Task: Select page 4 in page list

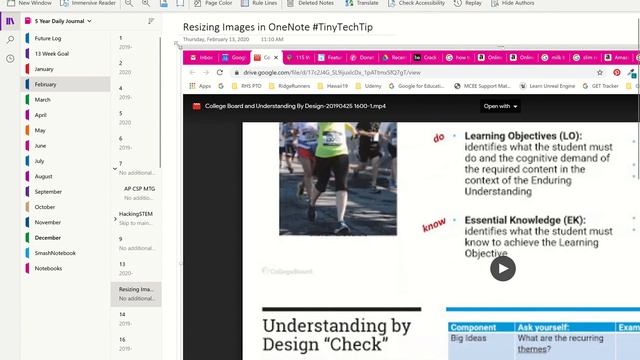Action: coord(136,93)
